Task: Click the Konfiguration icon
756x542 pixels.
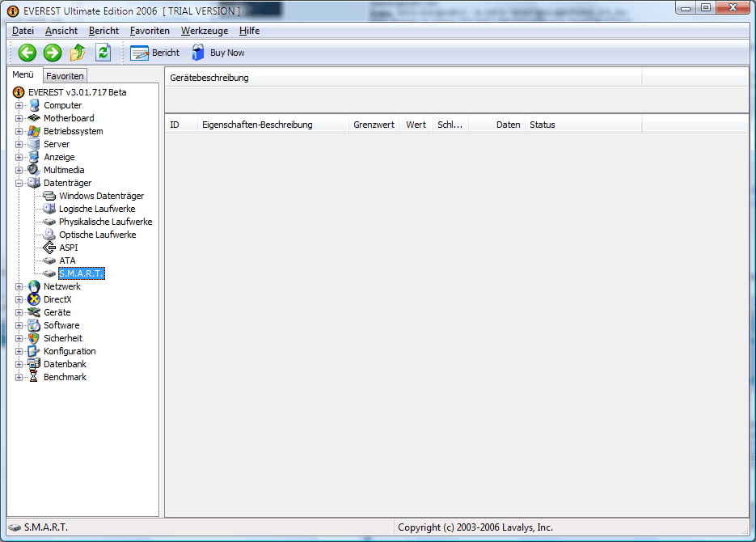Action: pos(34,351)
